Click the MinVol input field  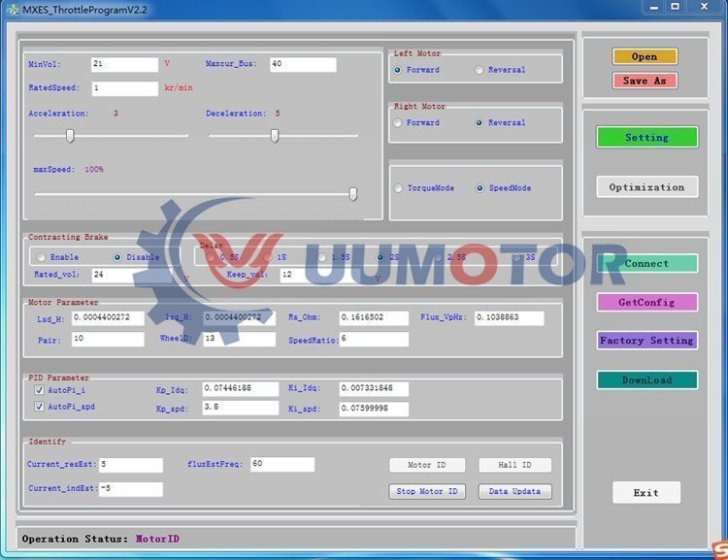[x=124, y=65]
